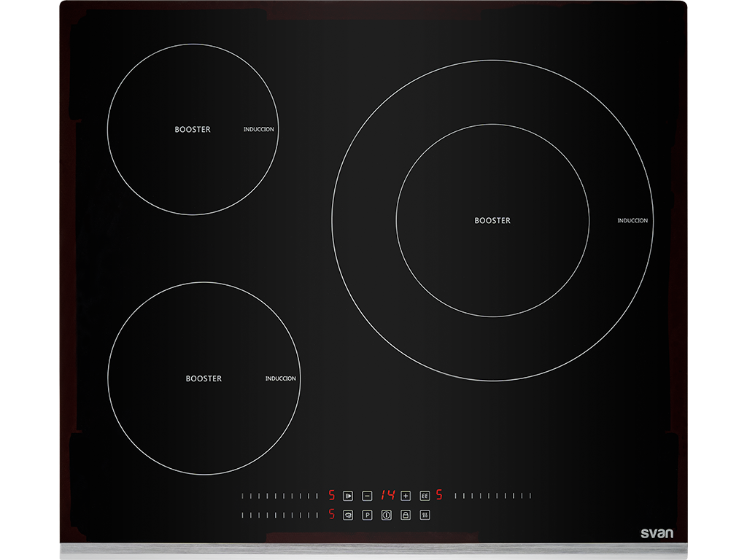Viewport: 747px width, 560px height.
Task: Touch the right-side power level slider
Action: [x=492, y=496]
